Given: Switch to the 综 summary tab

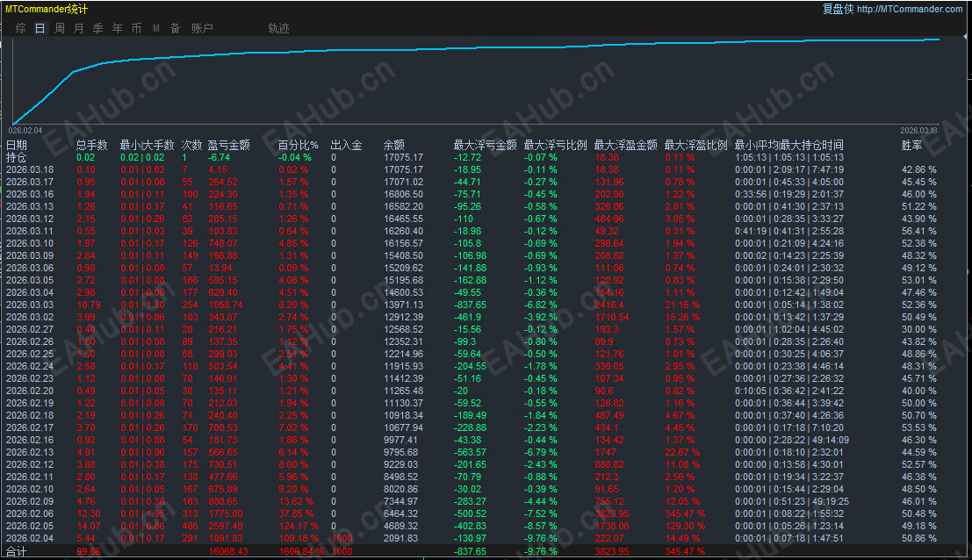Looking at the screenshot, I should coord(21,28).
